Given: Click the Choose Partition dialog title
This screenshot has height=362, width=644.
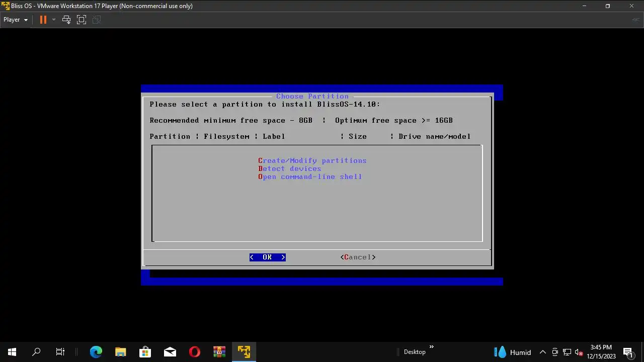Looking at the screenshot, I should 312,96.
